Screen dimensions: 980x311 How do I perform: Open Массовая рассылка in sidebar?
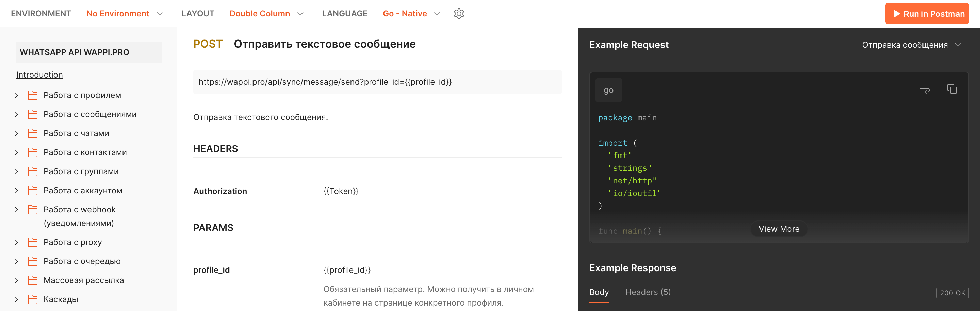coord(84,280)
